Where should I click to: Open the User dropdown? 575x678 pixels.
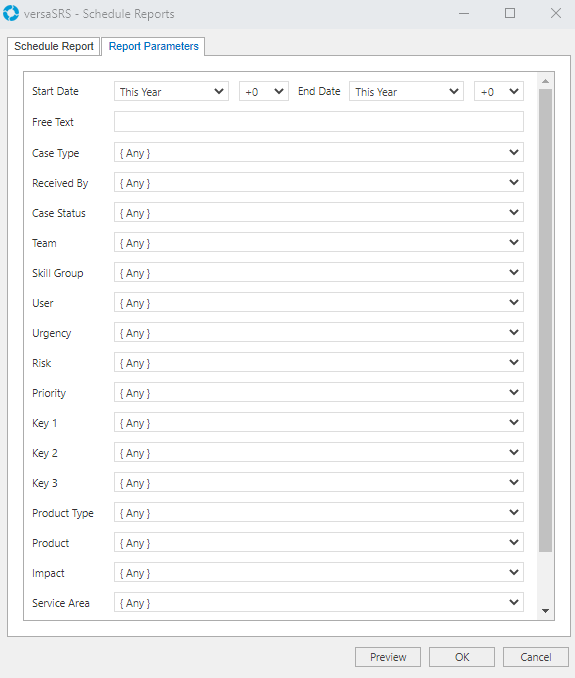click(x=319, y=302)
